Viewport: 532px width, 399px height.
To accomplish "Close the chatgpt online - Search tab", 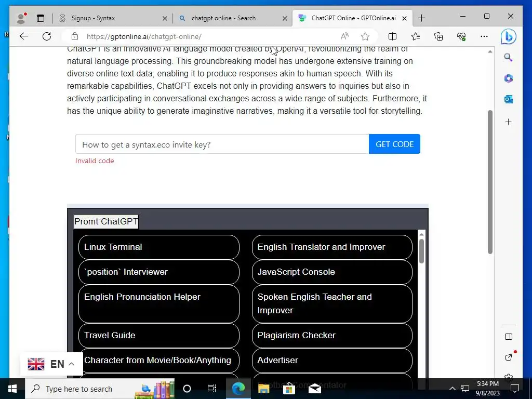I will 285,18.
